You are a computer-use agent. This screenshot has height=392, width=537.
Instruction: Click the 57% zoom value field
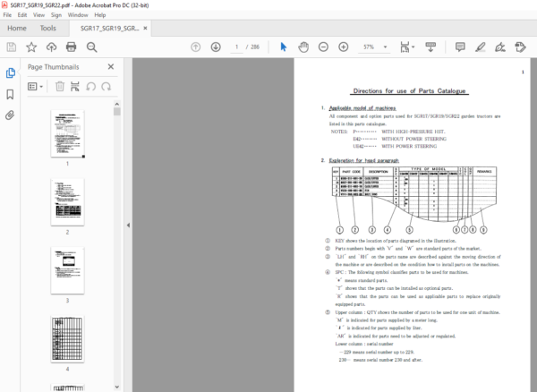(369, 47)
